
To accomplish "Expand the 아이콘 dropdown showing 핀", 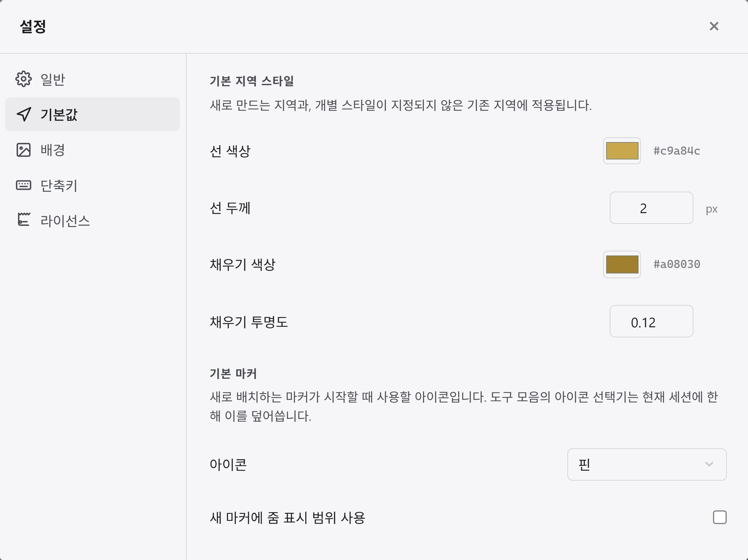I will click(x=647, y=464).
